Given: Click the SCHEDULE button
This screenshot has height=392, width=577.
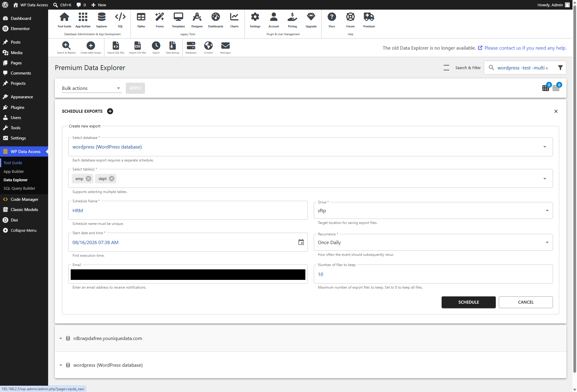Looking at the screenshot, I should [468, 302].
